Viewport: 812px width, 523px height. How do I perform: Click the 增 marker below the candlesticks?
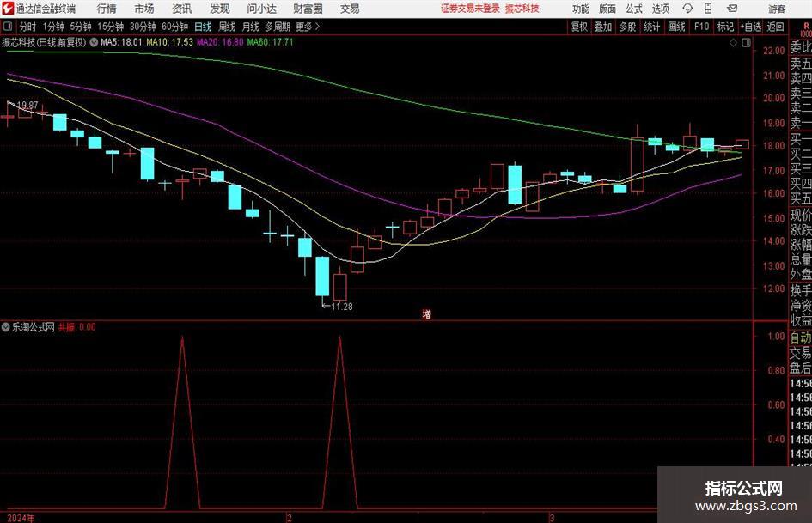coord(427,313)
